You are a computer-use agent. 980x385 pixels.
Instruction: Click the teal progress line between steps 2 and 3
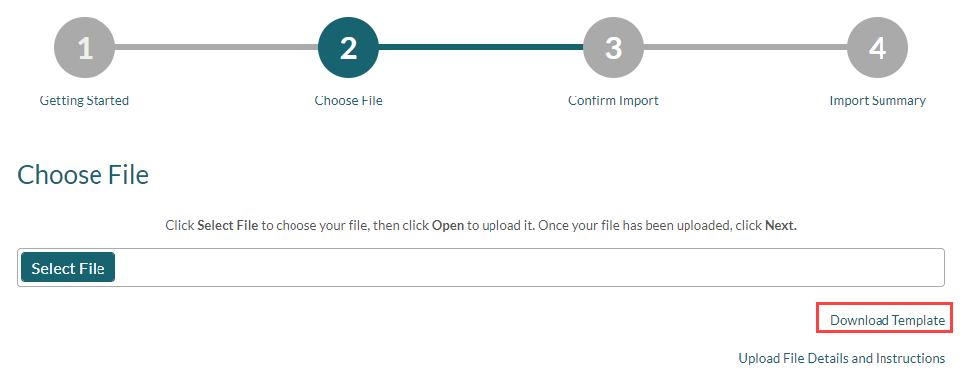coord(481,47)
